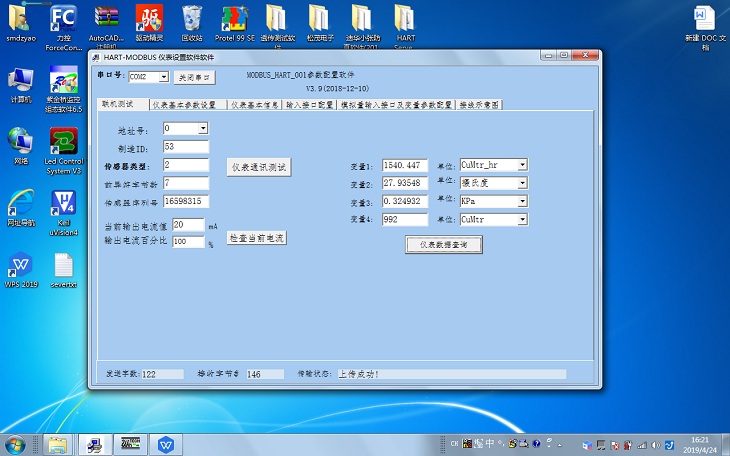
Task: Click the 关闭串口 button
Action: 194,76
